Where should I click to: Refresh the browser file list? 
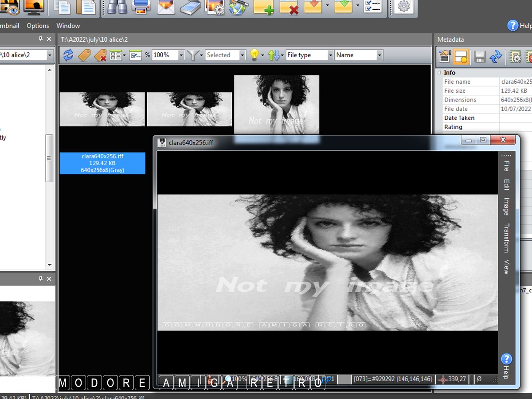click(68, 55)
